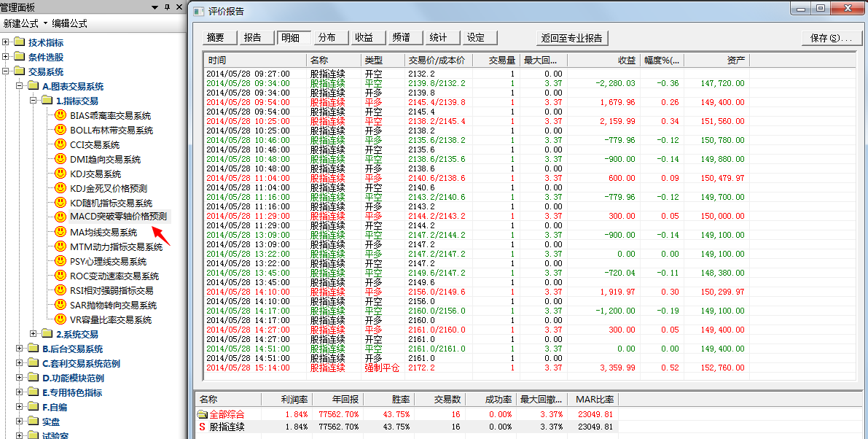Sort by the 收益 column header

click(626, 60)
